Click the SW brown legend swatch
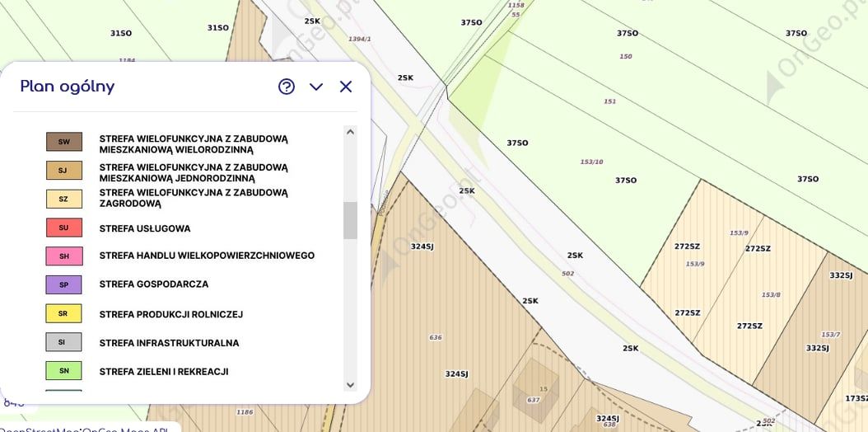The image size is (868, 432). coord(64,142)
